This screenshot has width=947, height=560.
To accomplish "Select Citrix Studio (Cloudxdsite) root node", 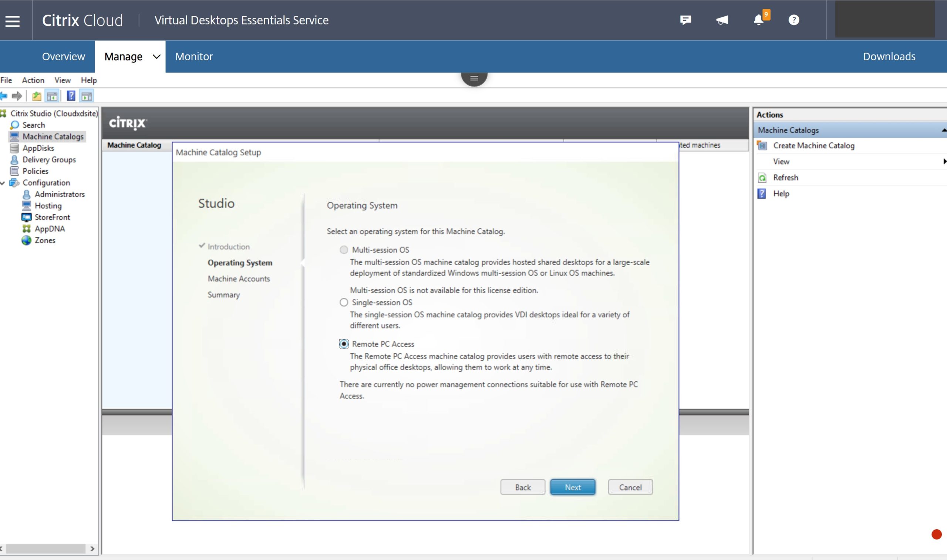I will point(54,114).
